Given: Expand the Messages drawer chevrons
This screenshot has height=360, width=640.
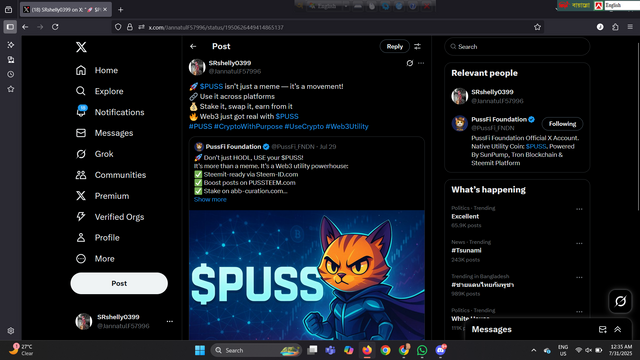Looking at the screenshot, I should point(618,329).
